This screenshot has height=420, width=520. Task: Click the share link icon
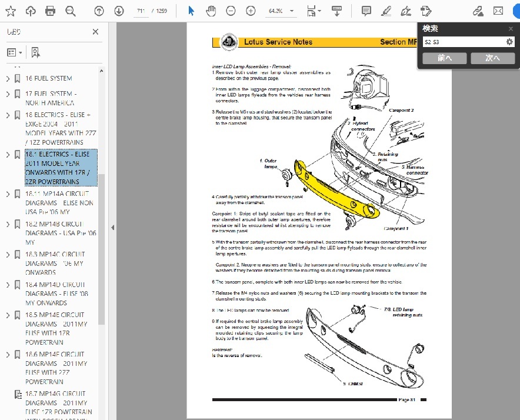click(478, 11)
